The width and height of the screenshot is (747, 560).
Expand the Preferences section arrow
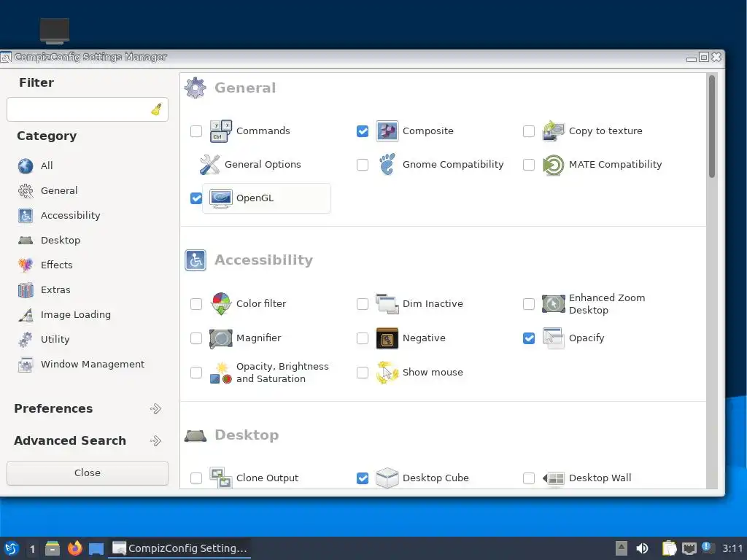pyautogui.click(x=156, y=408)
